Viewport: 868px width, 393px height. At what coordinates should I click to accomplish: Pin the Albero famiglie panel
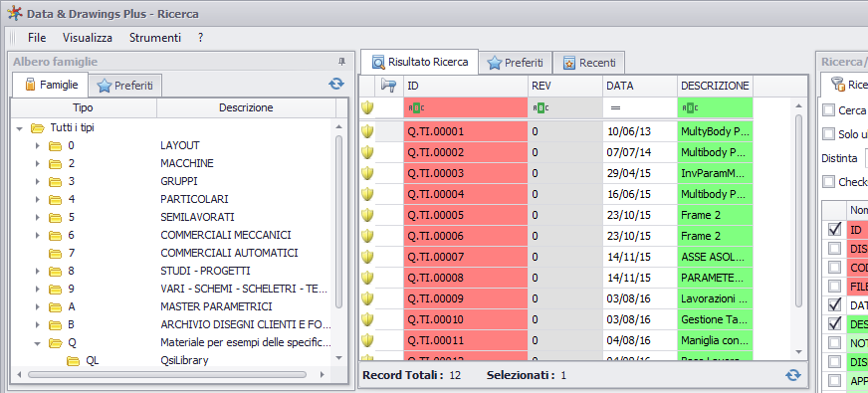point(341,62)
